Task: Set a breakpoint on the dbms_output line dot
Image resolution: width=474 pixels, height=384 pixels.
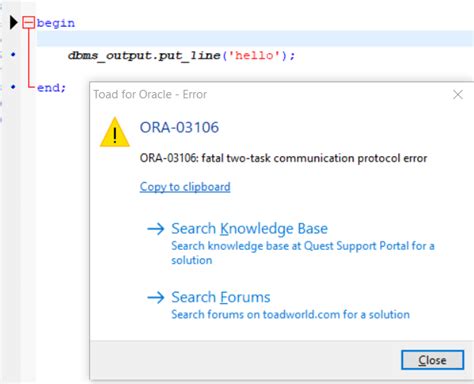Action: pyautogui.click(x=13, y=54)
